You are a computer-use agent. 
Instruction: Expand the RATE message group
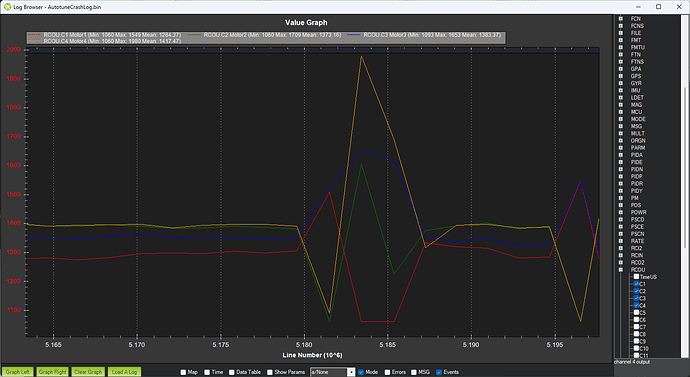click(620, 241)
